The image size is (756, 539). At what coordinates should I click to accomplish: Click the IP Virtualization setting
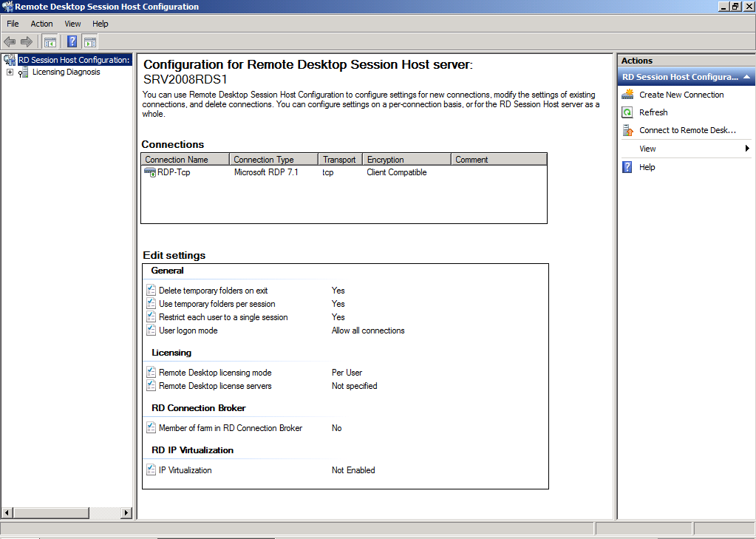coord(185,470)
